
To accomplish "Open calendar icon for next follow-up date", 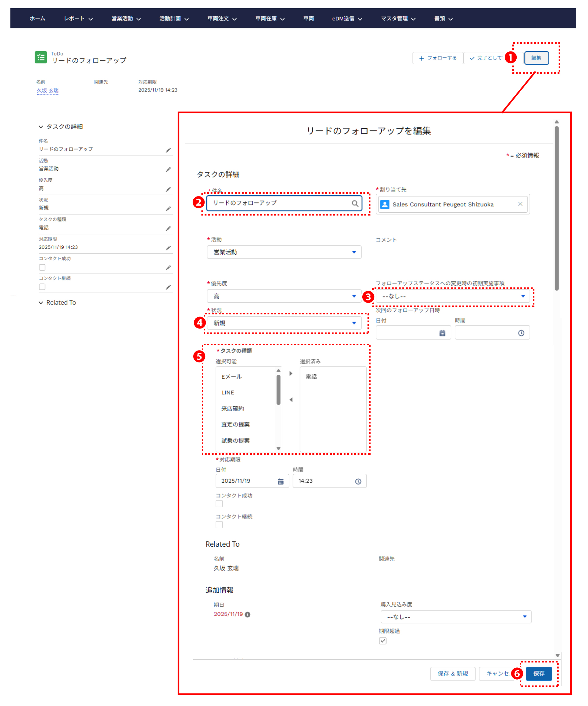I will coord(442,333).
